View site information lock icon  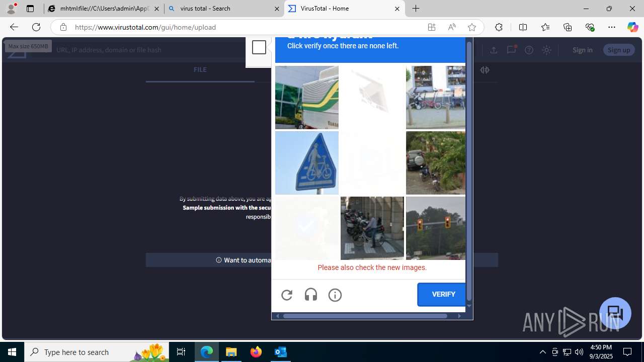[63, 27]
